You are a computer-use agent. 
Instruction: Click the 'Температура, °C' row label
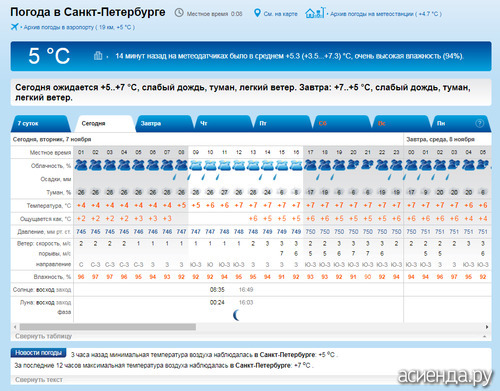click(x=49, y=206)
